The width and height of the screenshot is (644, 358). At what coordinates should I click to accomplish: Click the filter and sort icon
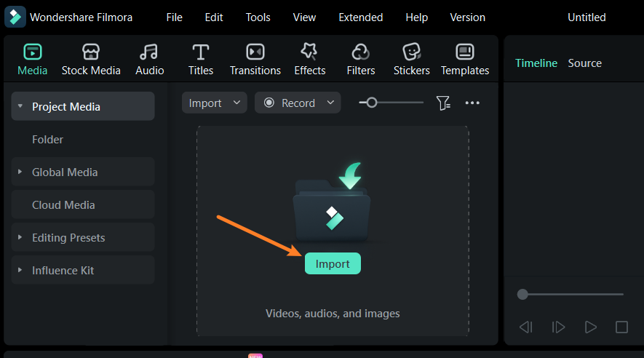pos(443,103)
